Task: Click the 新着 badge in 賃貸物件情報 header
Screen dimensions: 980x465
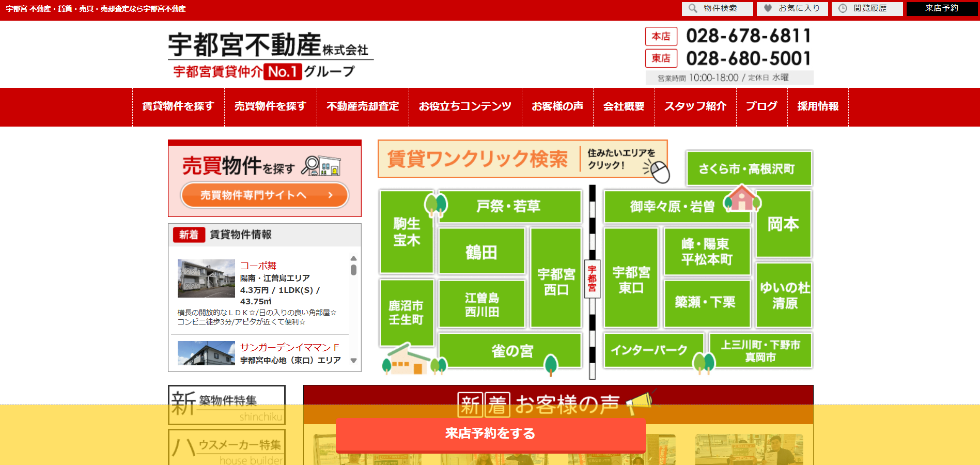Action: point(189,235)
